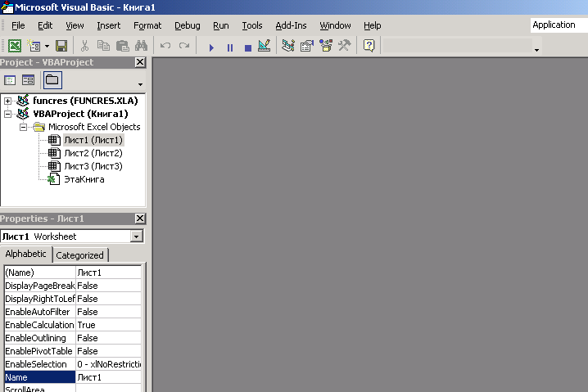Run the macro with the play icon
588x392 pixels.
coord(211,47)
